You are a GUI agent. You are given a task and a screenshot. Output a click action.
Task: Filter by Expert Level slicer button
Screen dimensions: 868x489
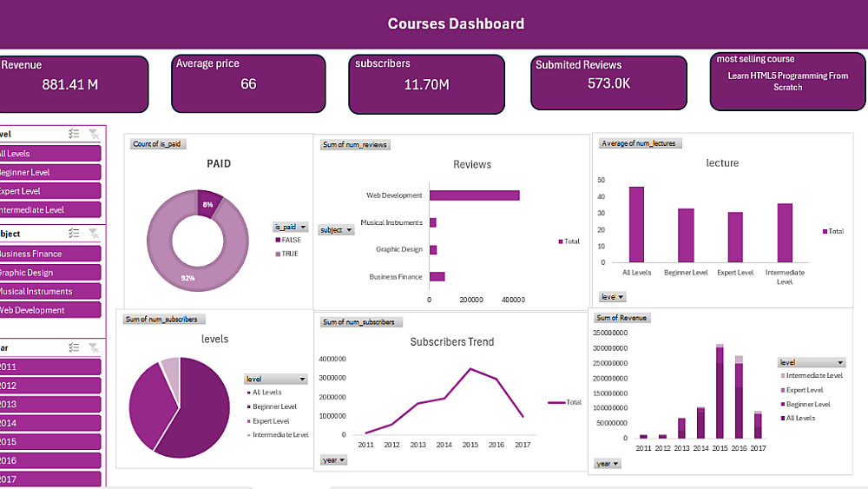coord(49,191)
